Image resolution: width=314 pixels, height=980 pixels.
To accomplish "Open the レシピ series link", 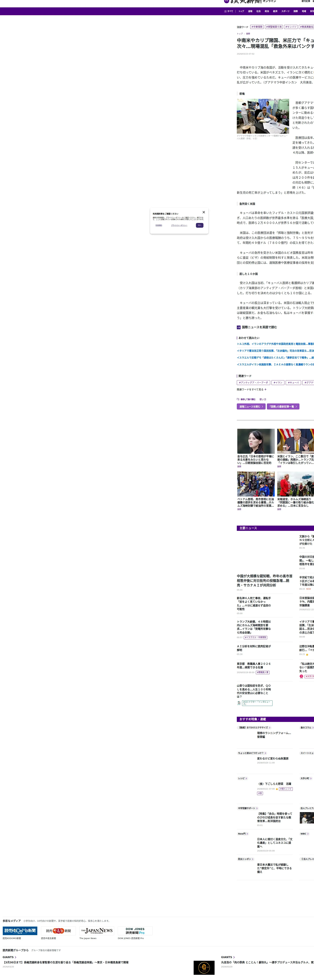I will point(242,779).
